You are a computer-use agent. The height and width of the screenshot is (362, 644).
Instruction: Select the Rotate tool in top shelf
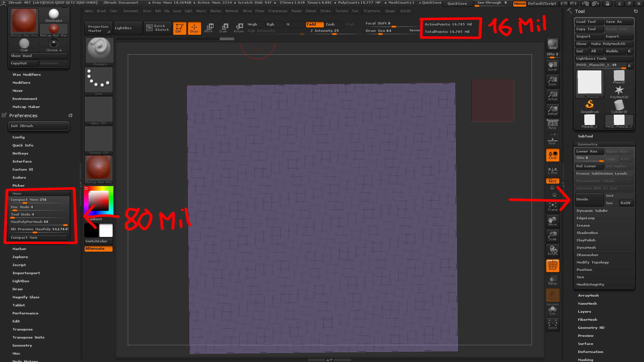pyautogui.click(x=238, y=28)
